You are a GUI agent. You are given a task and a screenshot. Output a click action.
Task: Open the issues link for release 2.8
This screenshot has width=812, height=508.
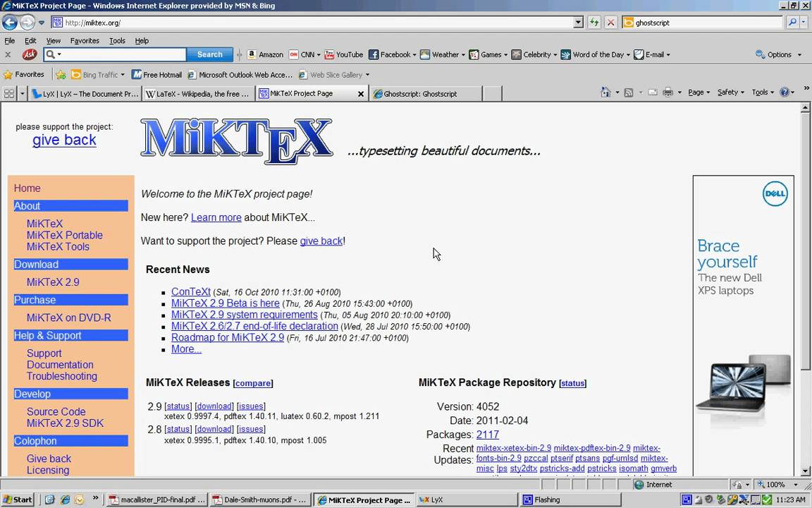point(251,429)
